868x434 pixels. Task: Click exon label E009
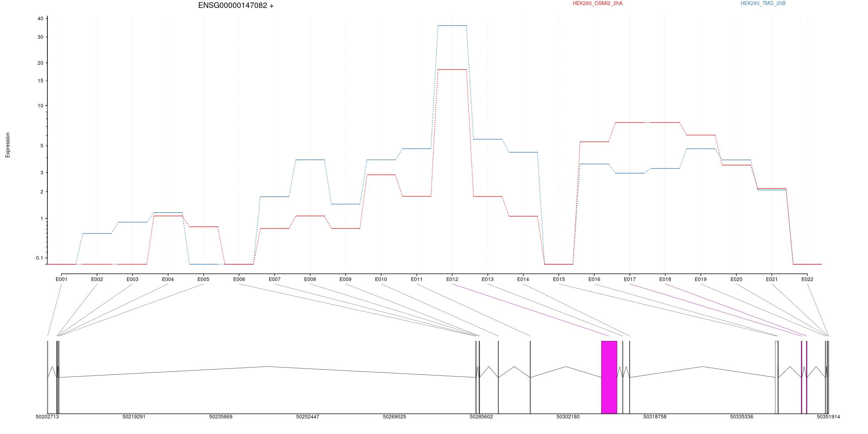pos(345,279)
